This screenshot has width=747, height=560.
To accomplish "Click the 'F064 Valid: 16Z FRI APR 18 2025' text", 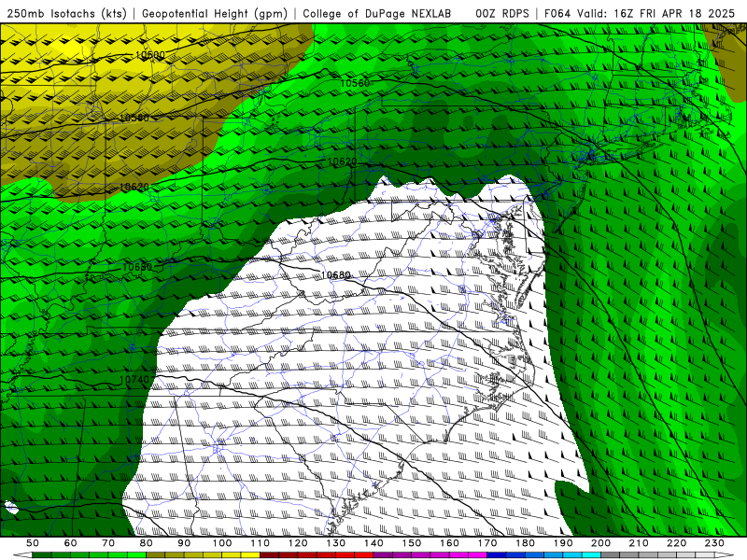I will click(640, 13).
